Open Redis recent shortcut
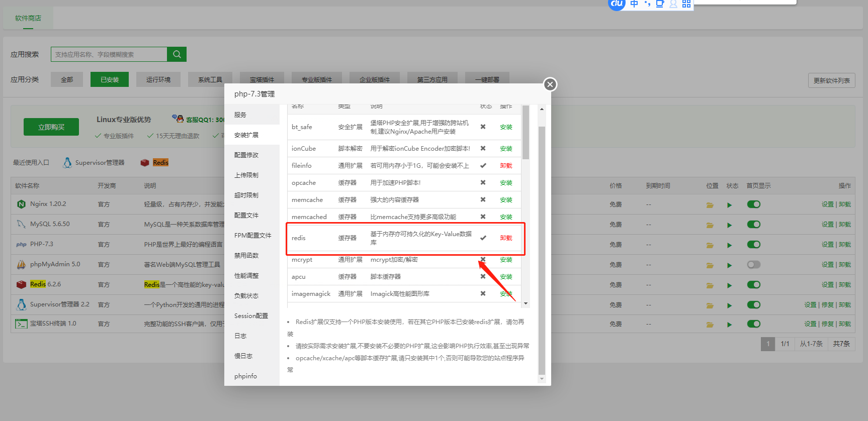This screenshot has height=421, width=868. (154, 162)
